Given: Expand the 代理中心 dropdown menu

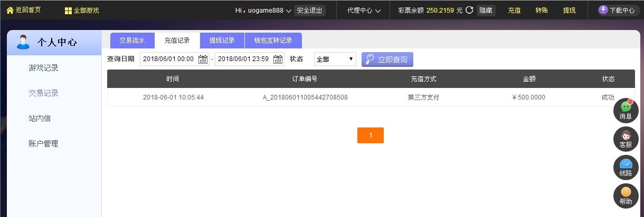Looking at the screenshot, I should point(364,11).
